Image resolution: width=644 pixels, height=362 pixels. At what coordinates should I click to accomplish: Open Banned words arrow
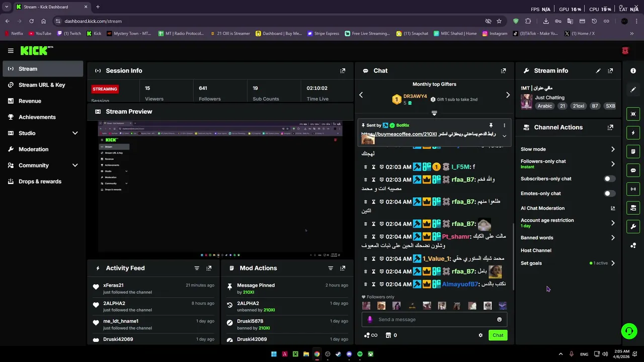tap(613, 238)
